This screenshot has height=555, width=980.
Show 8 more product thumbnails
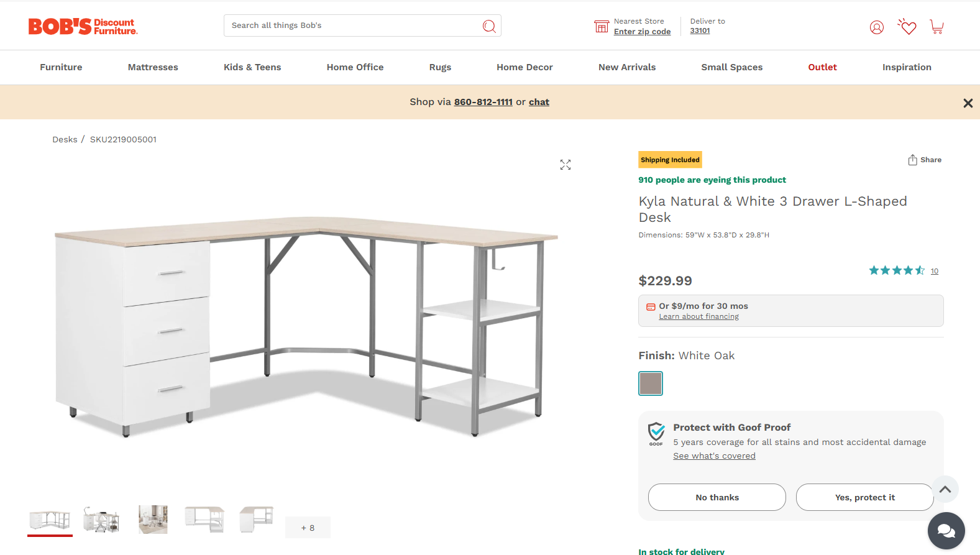coord(308,528)
